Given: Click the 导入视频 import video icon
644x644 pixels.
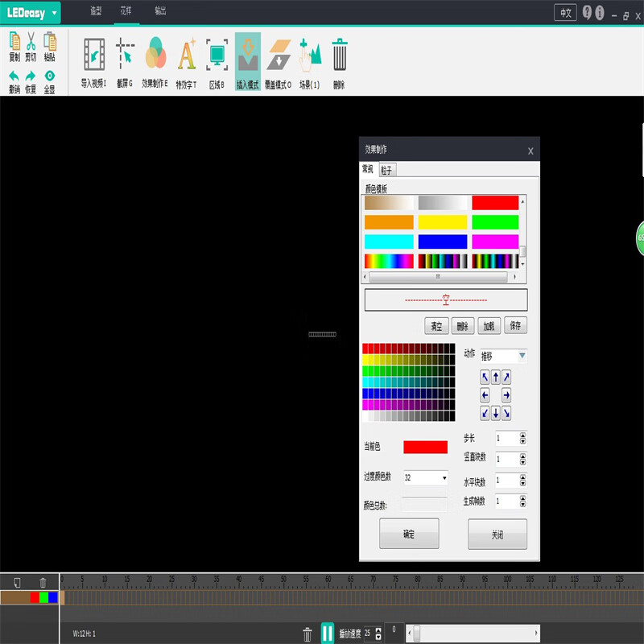Looking at the screenshot, I should click(x=94, y=54).
